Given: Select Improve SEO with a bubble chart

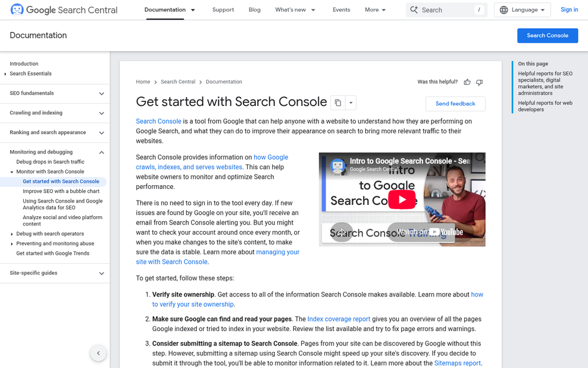Looking at the screenshot, I should [x=61, y=191].
